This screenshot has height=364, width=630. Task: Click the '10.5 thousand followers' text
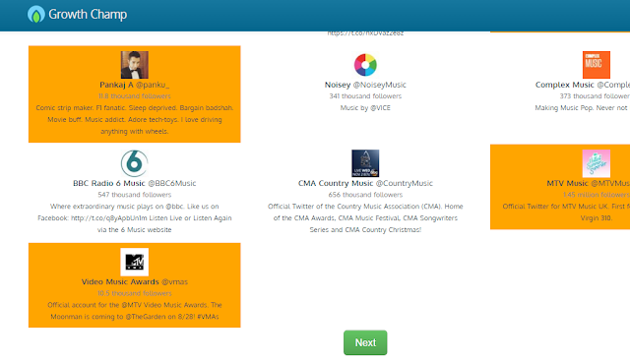pos(135,294)
